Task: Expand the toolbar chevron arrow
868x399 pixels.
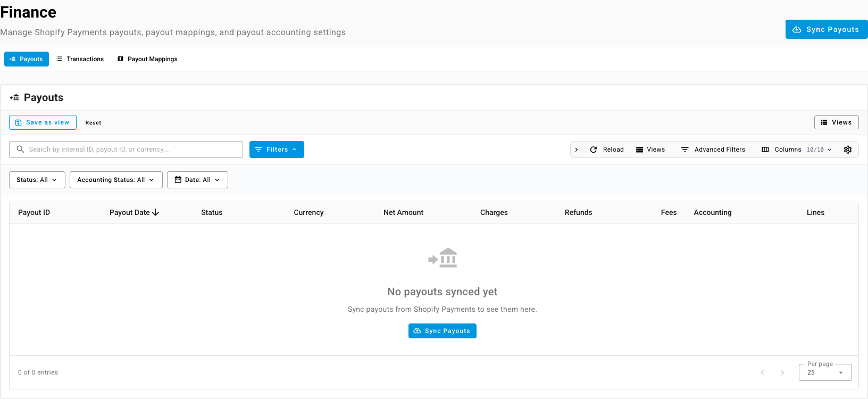Action: click(577, 149)
